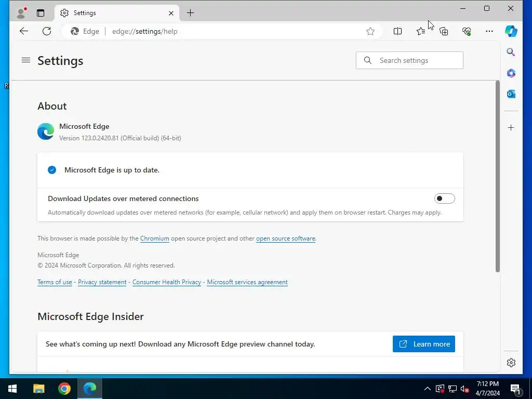The width and height of the screenshot is (532, 399).
Task: Refresh the page
Action: click(47, 31)
